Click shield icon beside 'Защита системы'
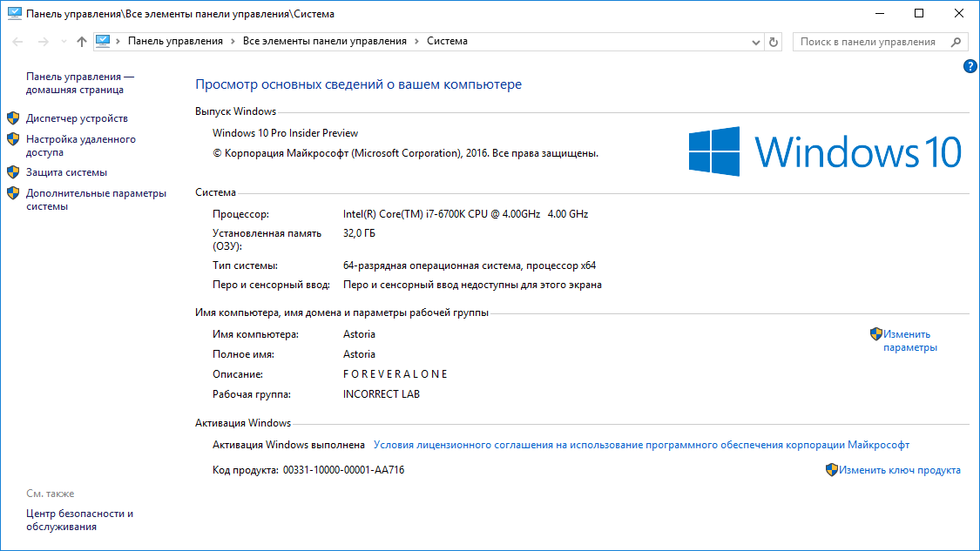This screenshot has width=980, height=551. pyautogui.click(x=13, y=171)
